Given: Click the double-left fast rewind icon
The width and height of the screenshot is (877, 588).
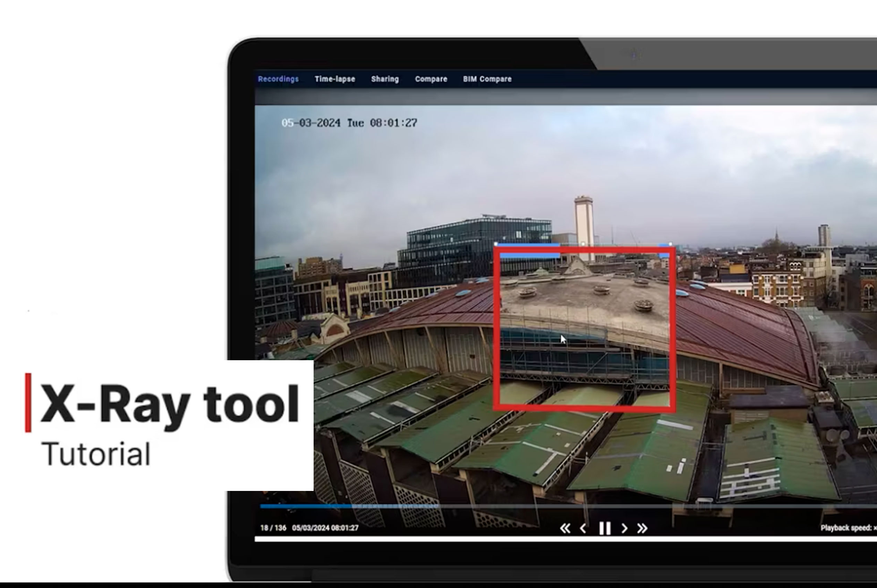Looking at the screenshot, I should pyautogui.click(x=565, y=528).
